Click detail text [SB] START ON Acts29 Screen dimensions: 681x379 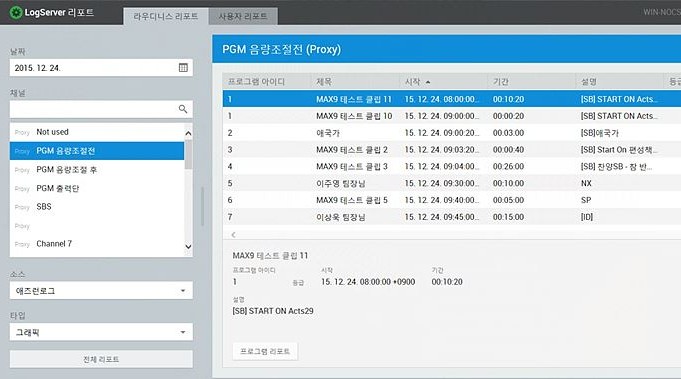273,311
